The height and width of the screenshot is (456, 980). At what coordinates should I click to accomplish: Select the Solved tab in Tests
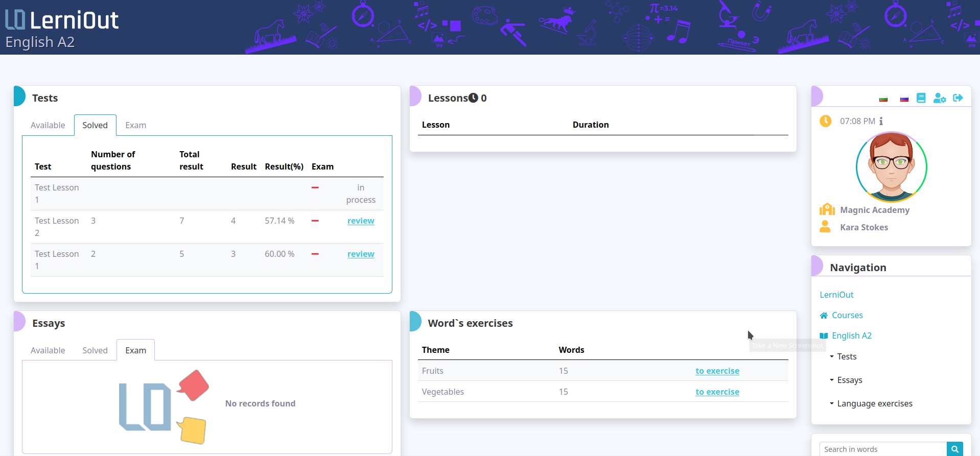point(95,125)
